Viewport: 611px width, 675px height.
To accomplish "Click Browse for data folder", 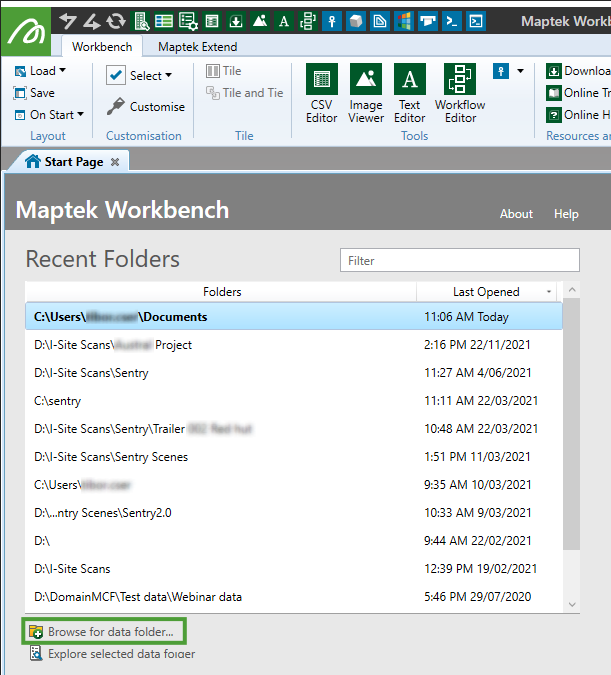I will click(x=103, y=632).
